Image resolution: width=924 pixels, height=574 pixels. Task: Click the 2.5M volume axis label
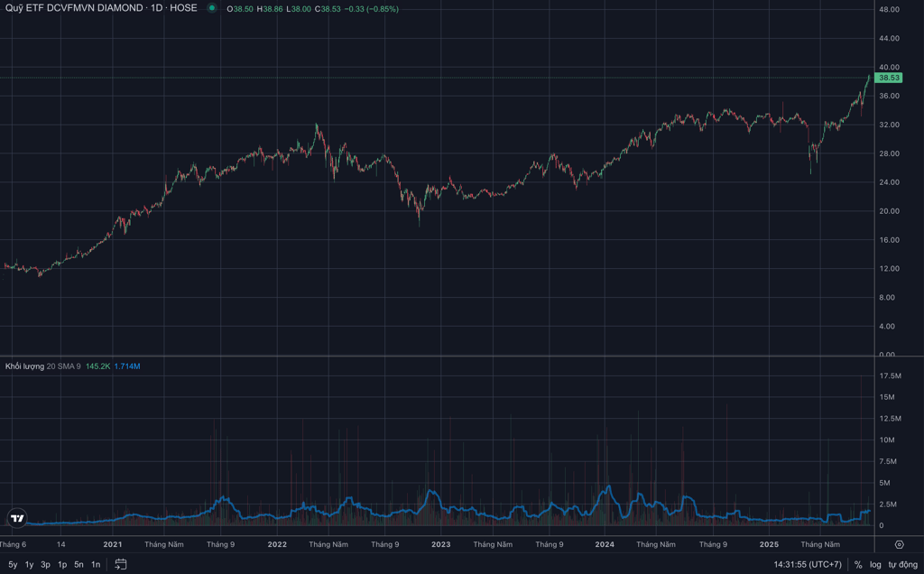[x=888, y=505]
